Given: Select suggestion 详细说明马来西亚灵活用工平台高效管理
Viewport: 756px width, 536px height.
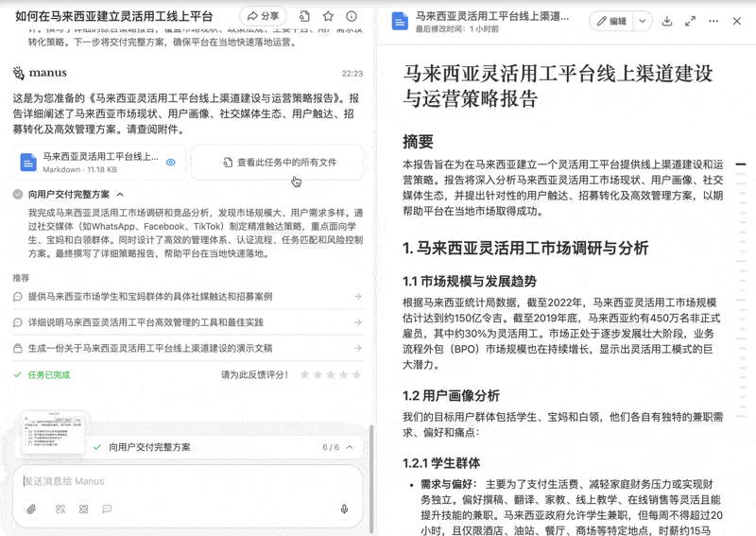Looking at the screenshot, I should click(x=188, y=322).
